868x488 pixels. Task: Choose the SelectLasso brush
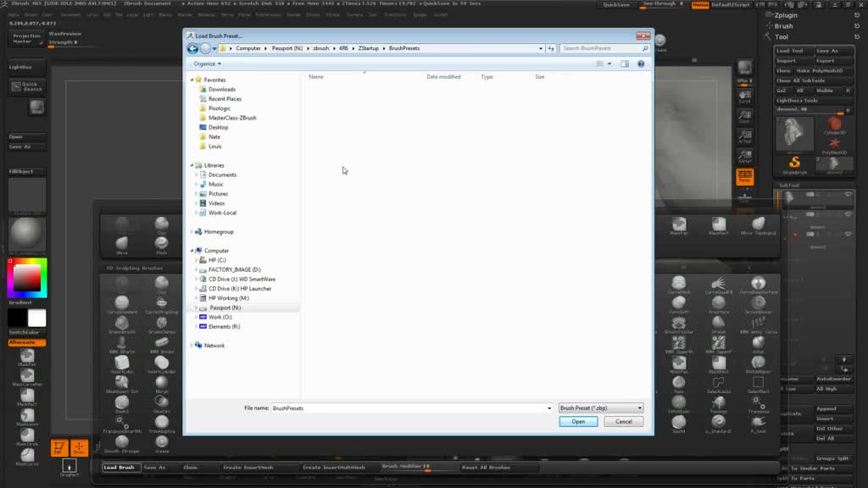719,382
